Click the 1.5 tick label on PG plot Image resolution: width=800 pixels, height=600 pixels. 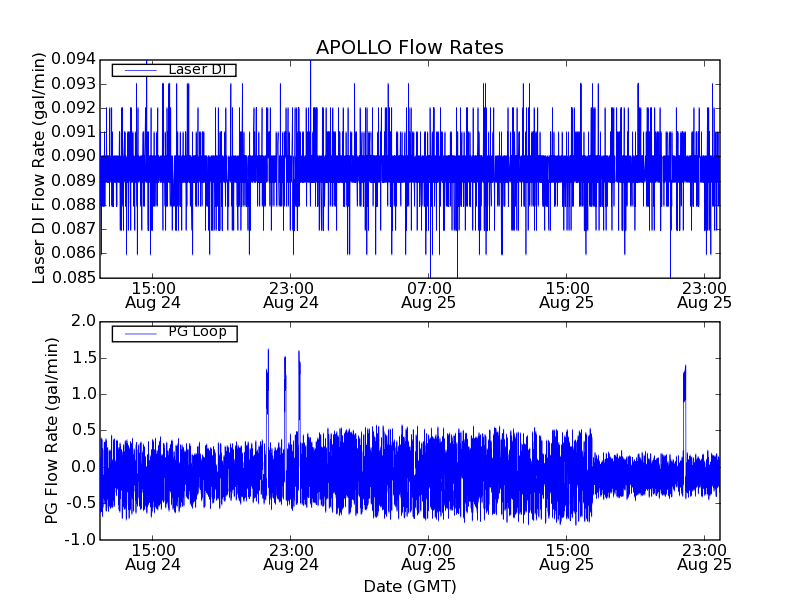coord(84,358)
